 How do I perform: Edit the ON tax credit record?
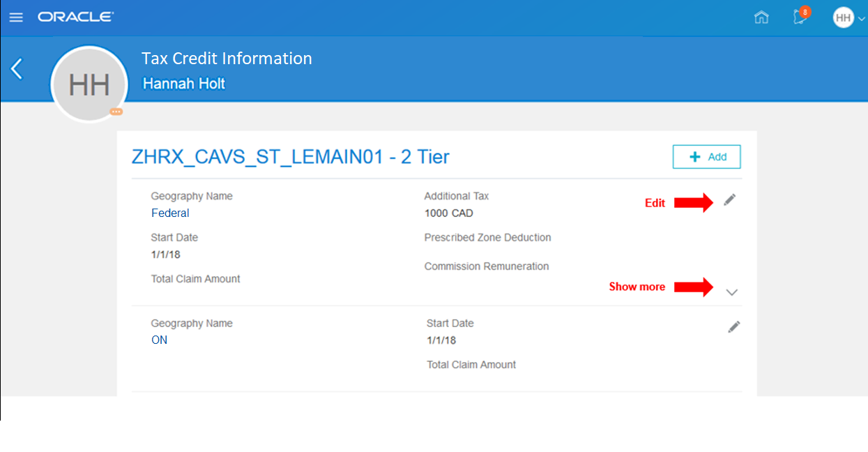pos(733,326)
